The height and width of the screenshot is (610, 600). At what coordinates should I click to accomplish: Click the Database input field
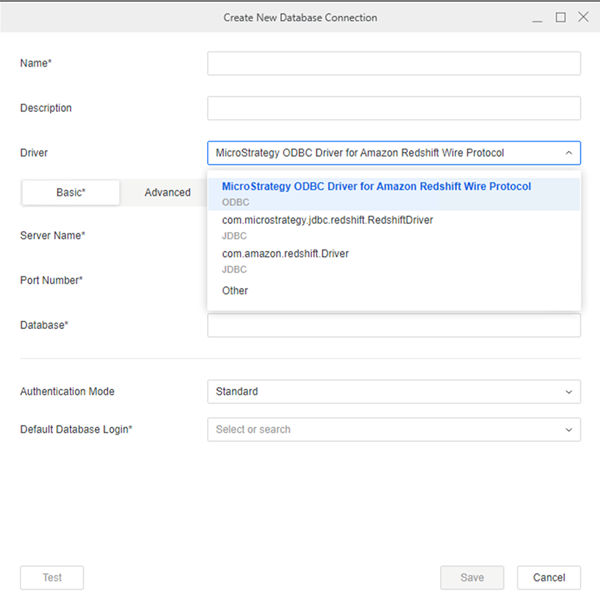click(x=394, y=325)
